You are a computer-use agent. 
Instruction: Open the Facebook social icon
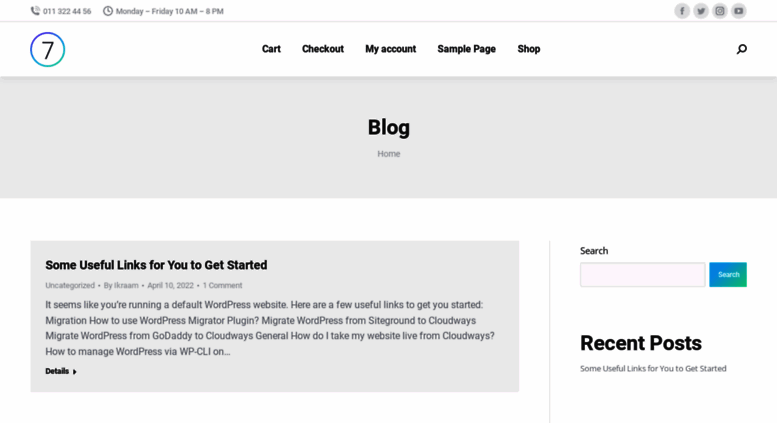click(682, 11)
